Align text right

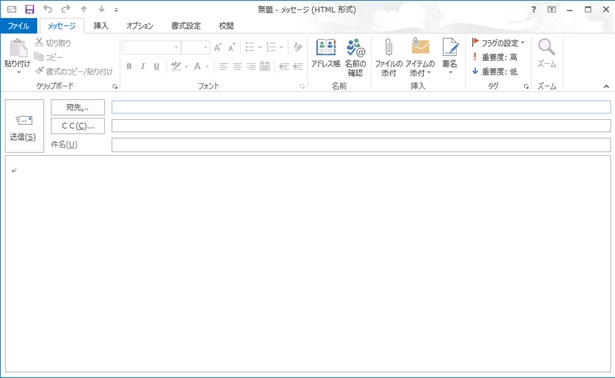pyautogui.click(x=251, y=66)
